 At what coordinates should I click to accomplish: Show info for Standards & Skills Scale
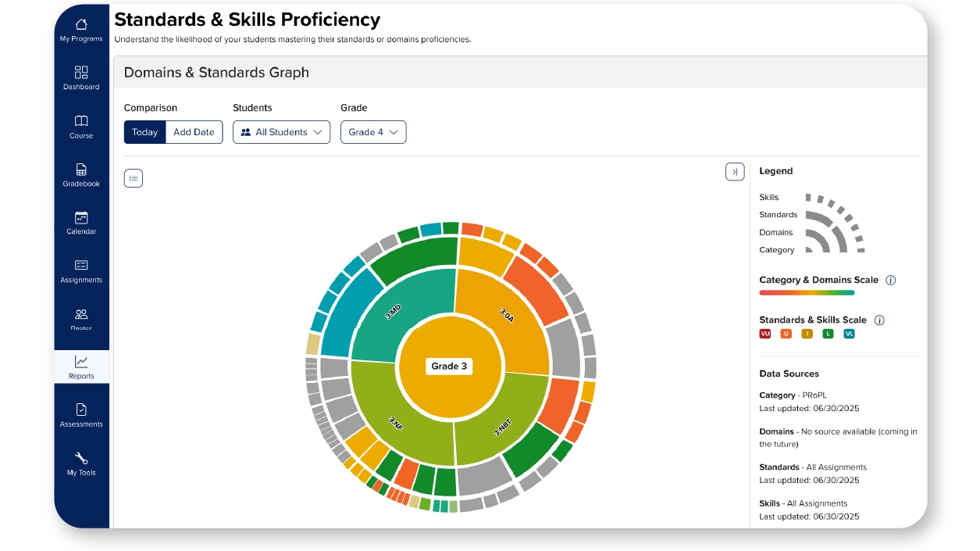(x=879, y=320)
